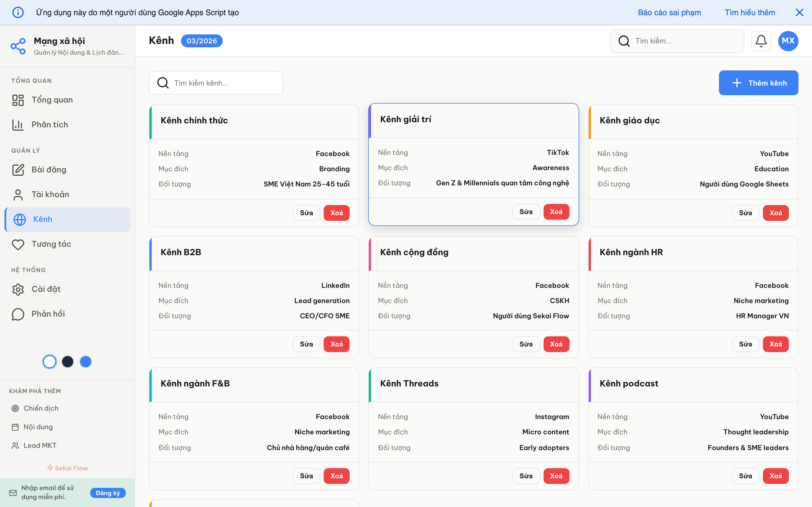Screen dimensions: 812x507
Task: Select the Tương tác heart icon
Action: [18, 244]
